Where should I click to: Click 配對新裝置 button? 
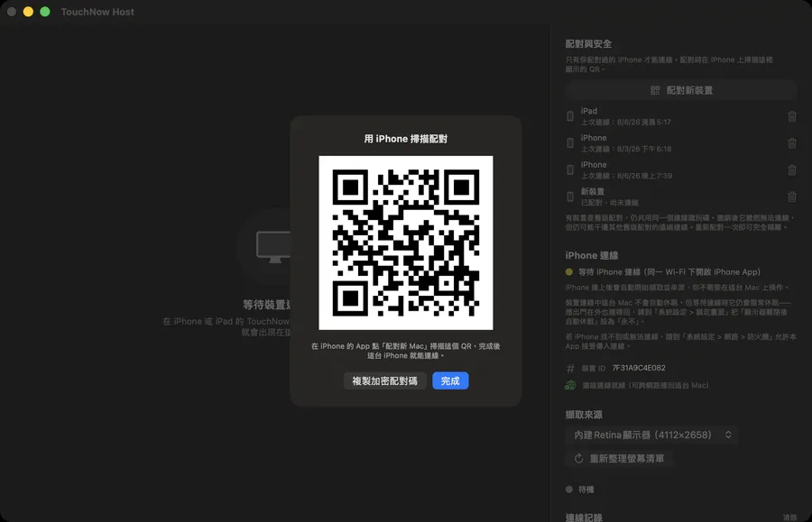pyautogui.click(x=681, y=90)
